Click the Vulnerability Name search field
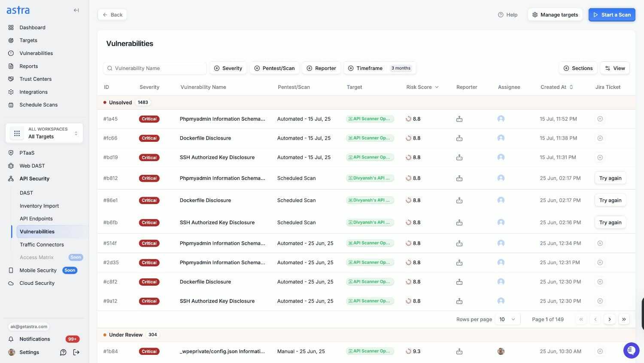This screenshot has height=363, width=644. coord(155,68)
